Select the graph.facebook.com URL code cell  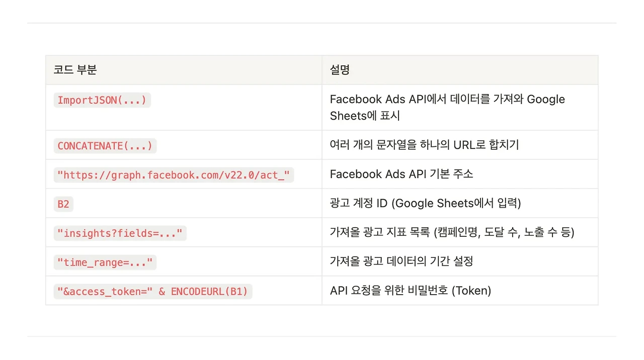(x=174, y=175)
